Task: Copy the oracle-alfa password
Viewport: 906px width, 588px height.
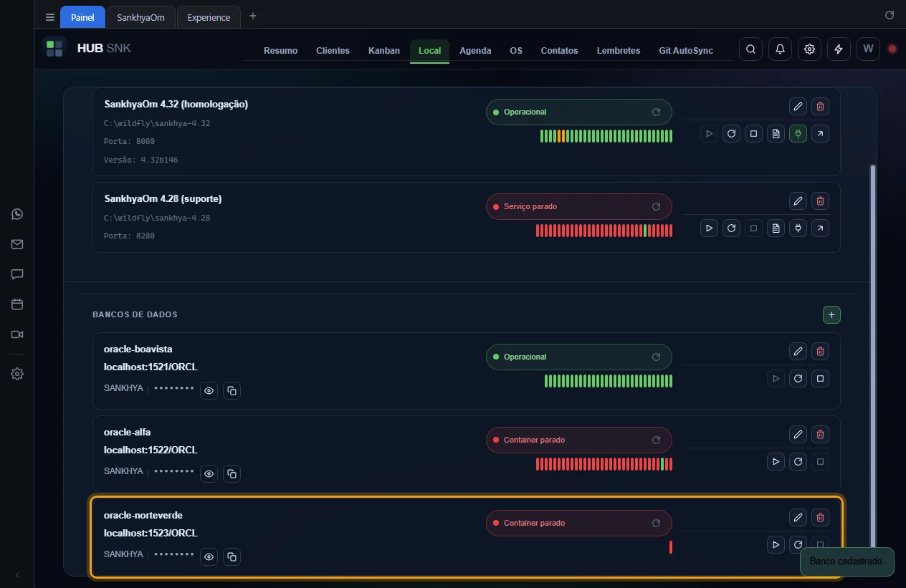Action: point(232,473)
